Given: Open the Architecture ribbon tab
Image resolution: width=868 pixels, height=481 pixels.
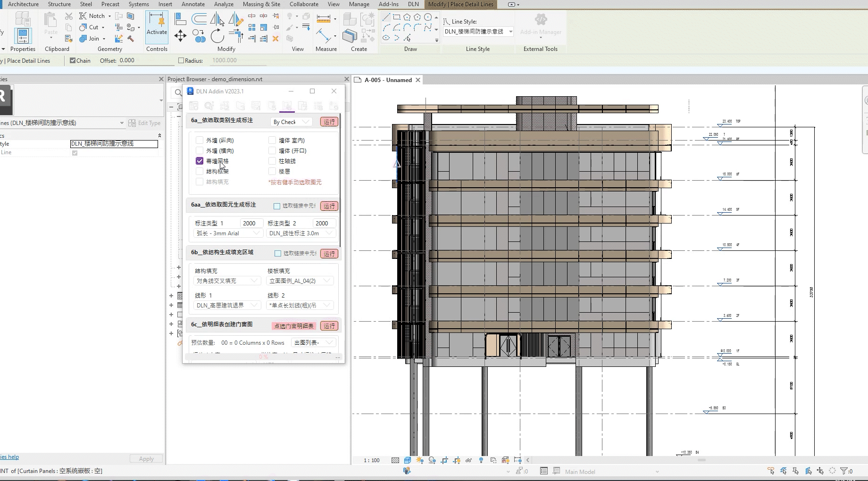Looking at the screenshot, I should 23,4.
